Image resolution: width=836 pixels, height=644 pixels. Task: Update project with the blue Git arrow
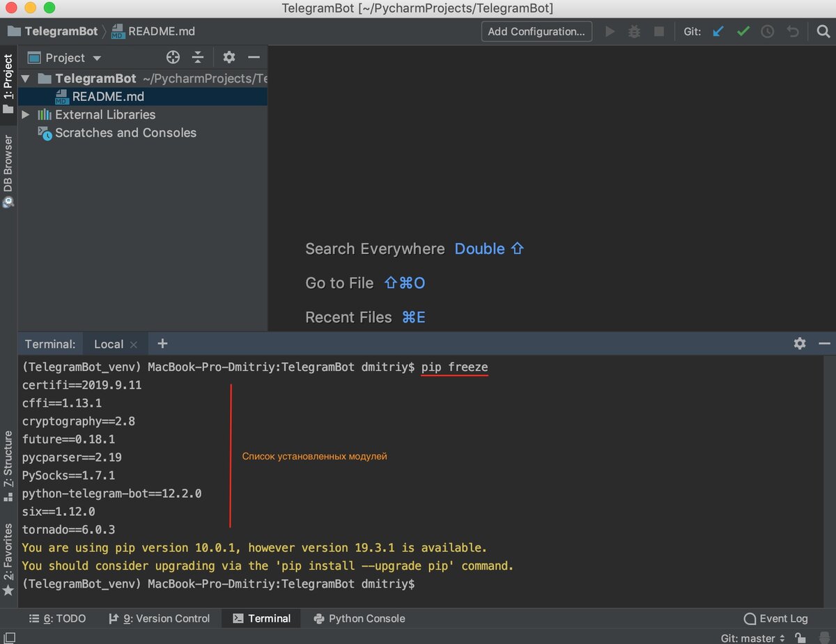point(718,31)
